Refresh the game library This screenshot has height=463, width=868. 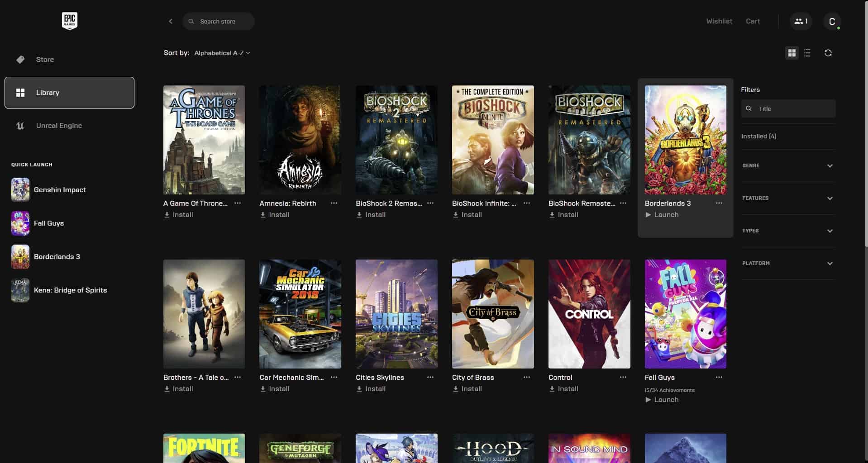tap(828, 53)
